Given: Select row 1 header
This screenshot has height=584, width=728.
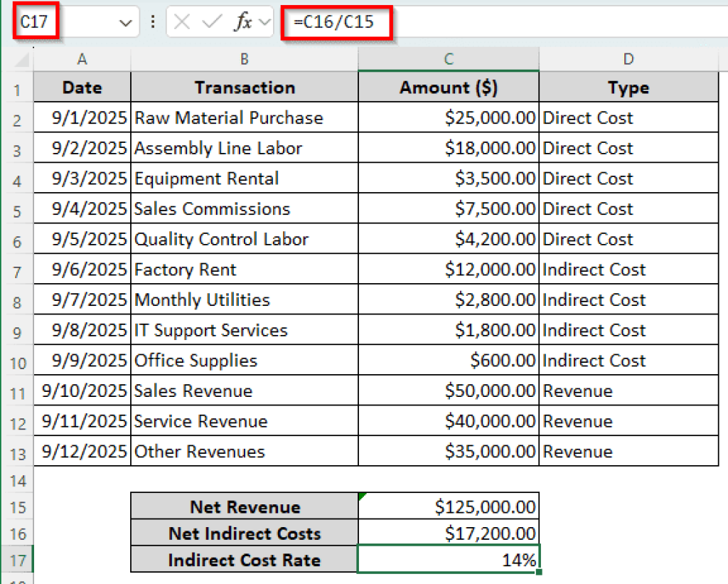Looking at the screenshot, I should click(18, 87).
